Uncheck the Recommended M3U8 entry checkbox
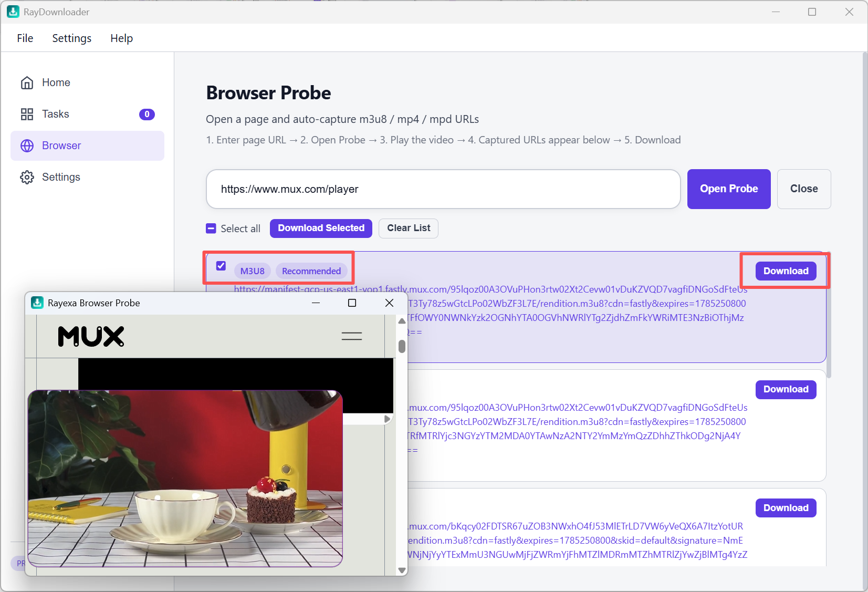Viewport: 868px width, 592px height. (x=221, y=266)
